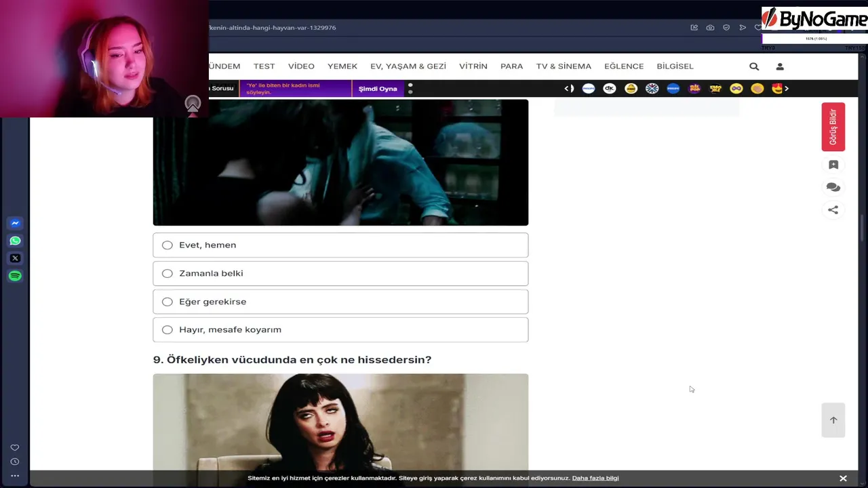Click the heart-eyes emoji icon
The width and height of the screenshot is (868, 488).
pyautogui.click(x=777, y=89)
